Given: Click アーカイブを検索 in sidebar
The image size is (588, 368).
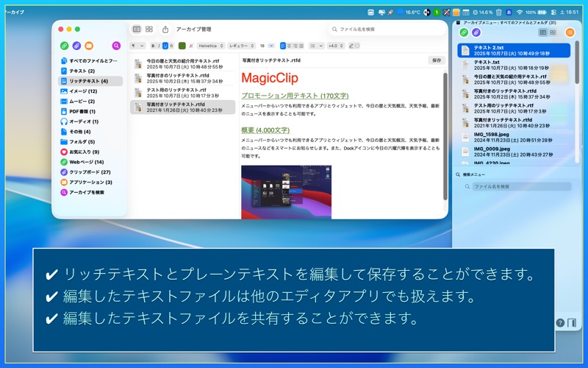Looking at the screenshot, I should coord(90,192).
